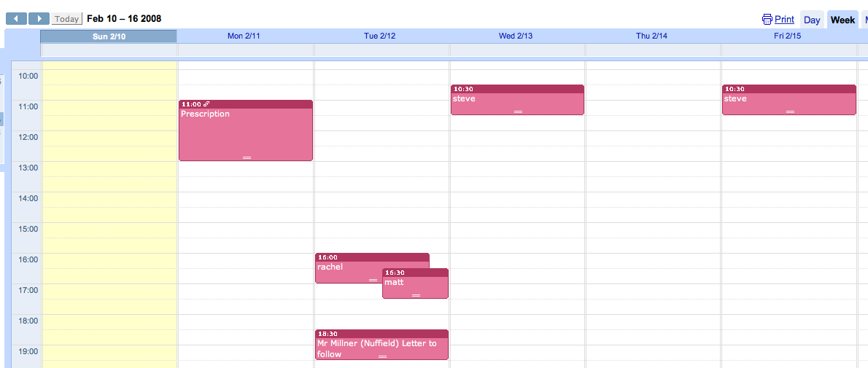Go to the previous week with the back arrow
868x368 pixels.
16,19
